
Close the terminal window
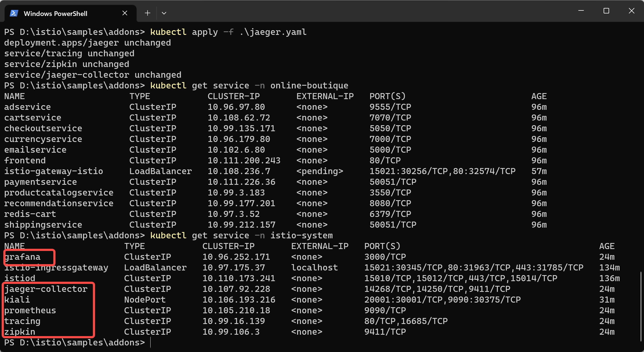(632, 11)
